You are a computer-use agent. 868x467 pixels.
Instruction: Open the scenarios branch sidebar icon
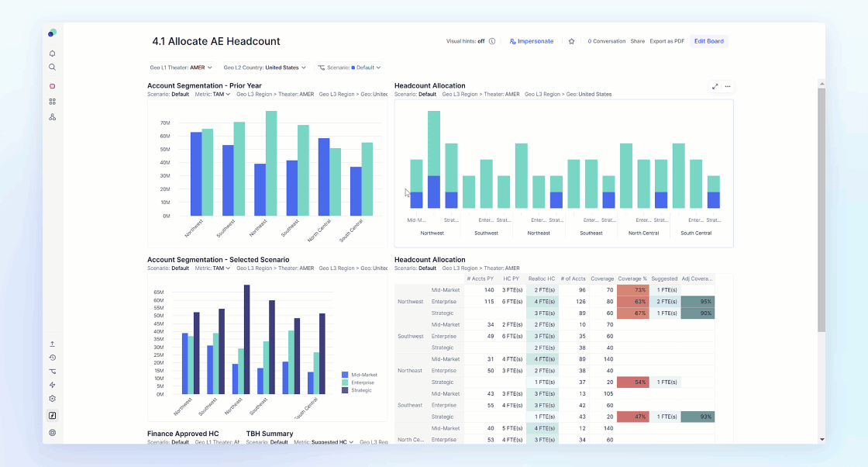[x=52, y=372]
